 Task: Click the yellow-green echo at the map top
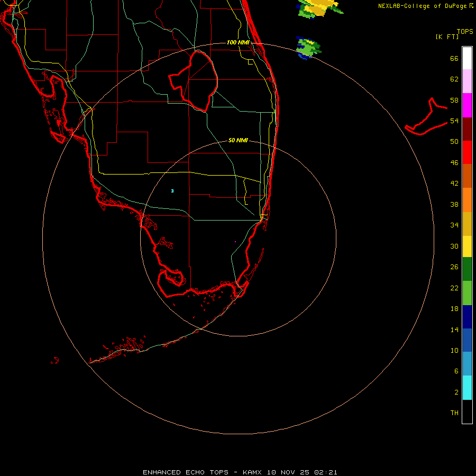pos(319,9)
